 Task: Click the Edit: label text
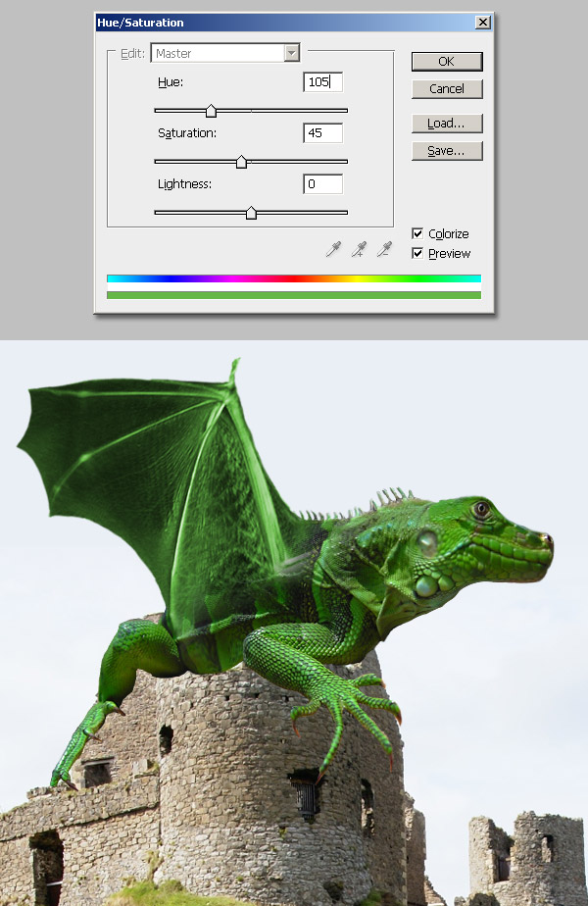click(131, 53)
